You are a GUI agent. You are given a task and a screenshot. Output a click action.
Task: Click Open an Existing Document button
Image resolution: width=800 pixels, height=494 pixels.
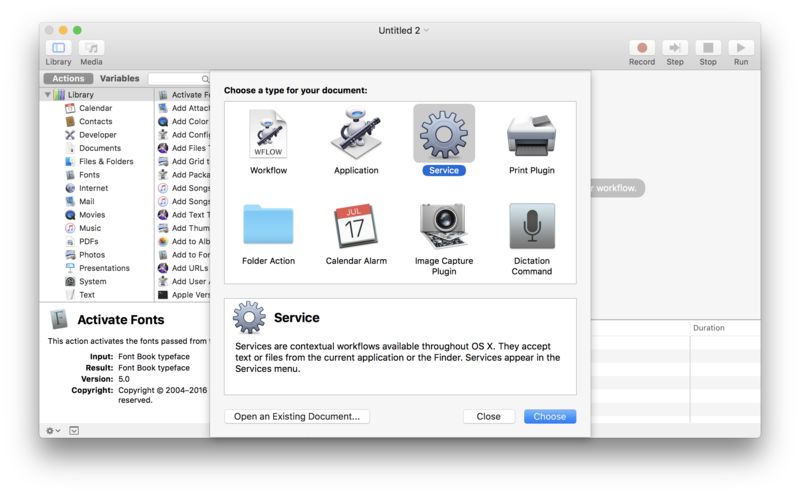297,416
